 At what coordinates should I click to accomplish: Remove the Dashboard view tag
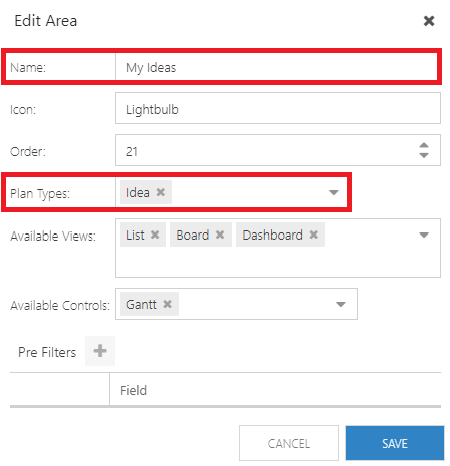coord(313,235)
